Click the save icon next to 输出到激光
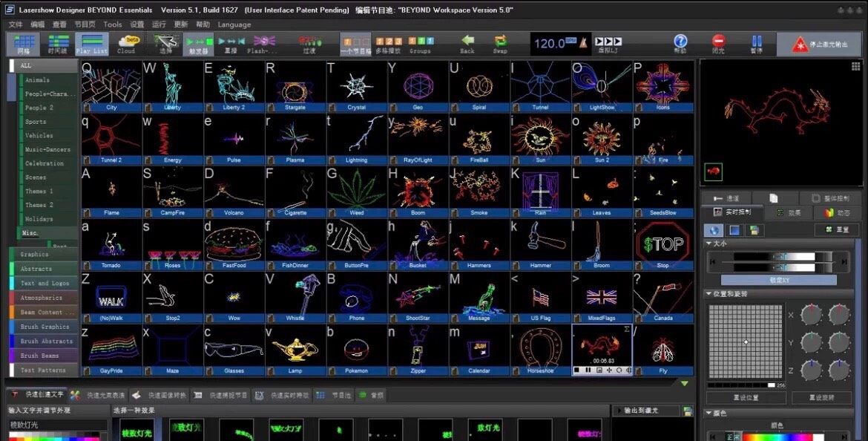 688,411
